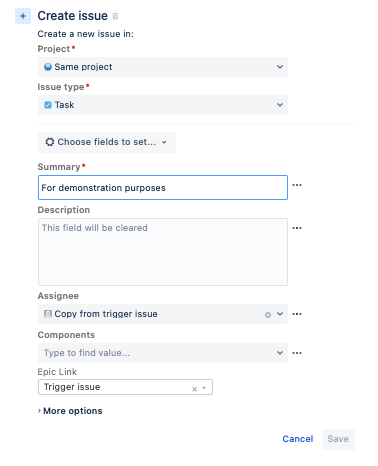Screen dimensions: 378x466
Task: Open the Assignee dropdown chevron
Action: click(x=280, y=314)
